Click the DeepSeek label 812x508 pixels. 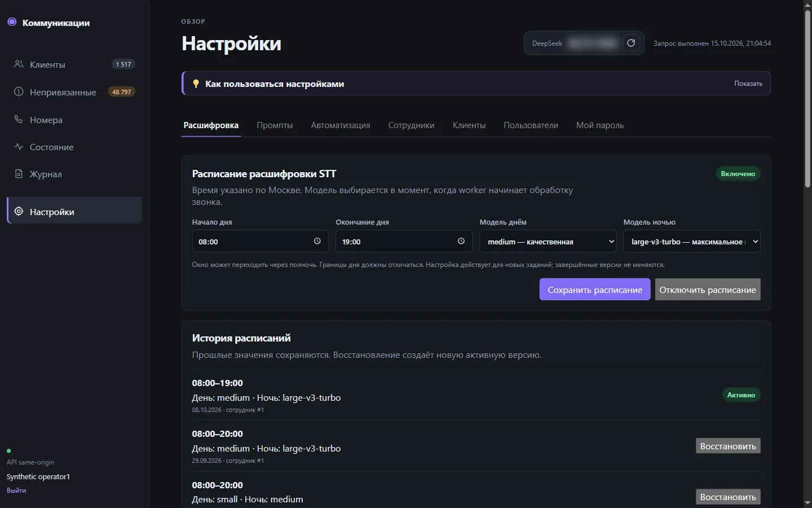click(x=547, y=43)
